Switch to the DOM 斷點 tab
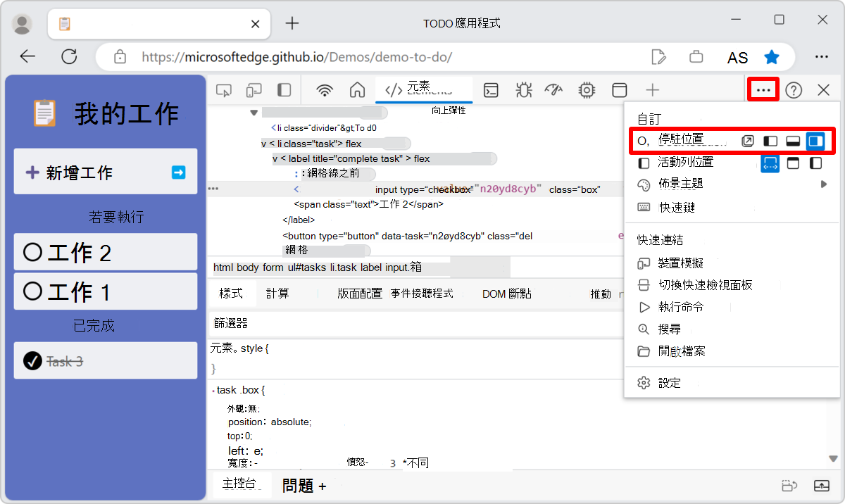Viewport: 845px width, 504px height. pos(507,294)
